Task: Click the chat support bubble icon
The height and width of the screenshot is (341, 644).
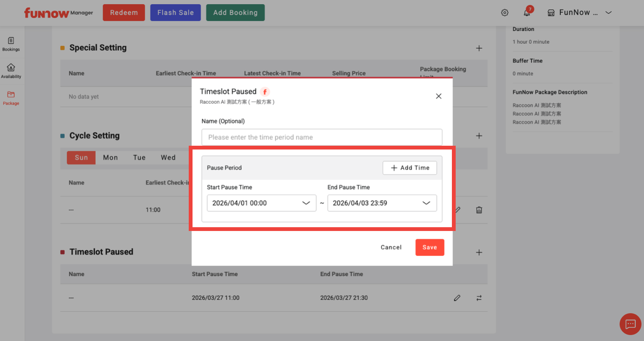Action: [x=630, y=324]
